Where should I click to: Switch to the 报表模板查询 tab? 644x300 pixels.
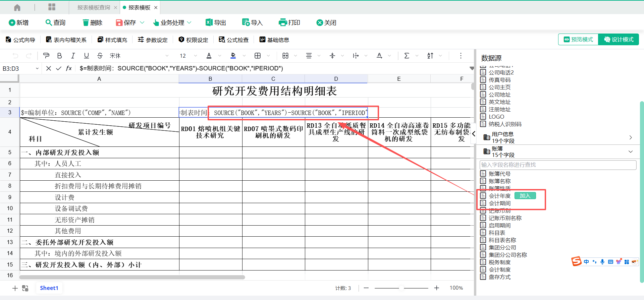click(94, 7)
